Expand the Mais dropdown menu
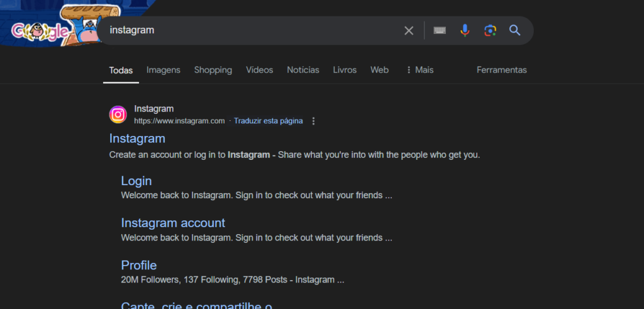The image size is (644, 309). click(419, 70)
